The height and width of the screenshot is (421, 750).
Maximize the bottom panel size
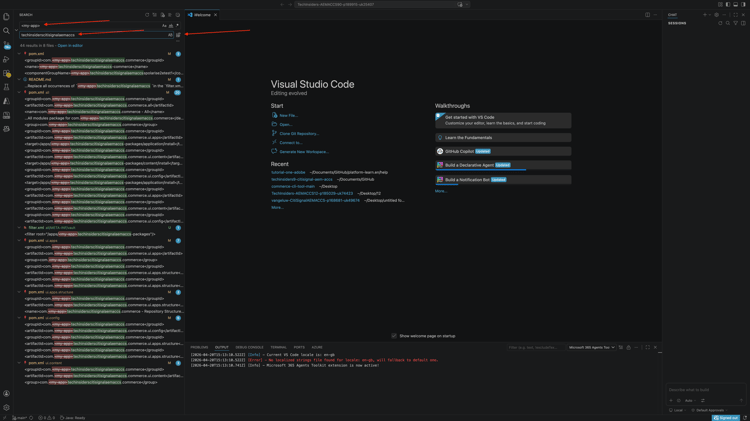tap(647, 347)
